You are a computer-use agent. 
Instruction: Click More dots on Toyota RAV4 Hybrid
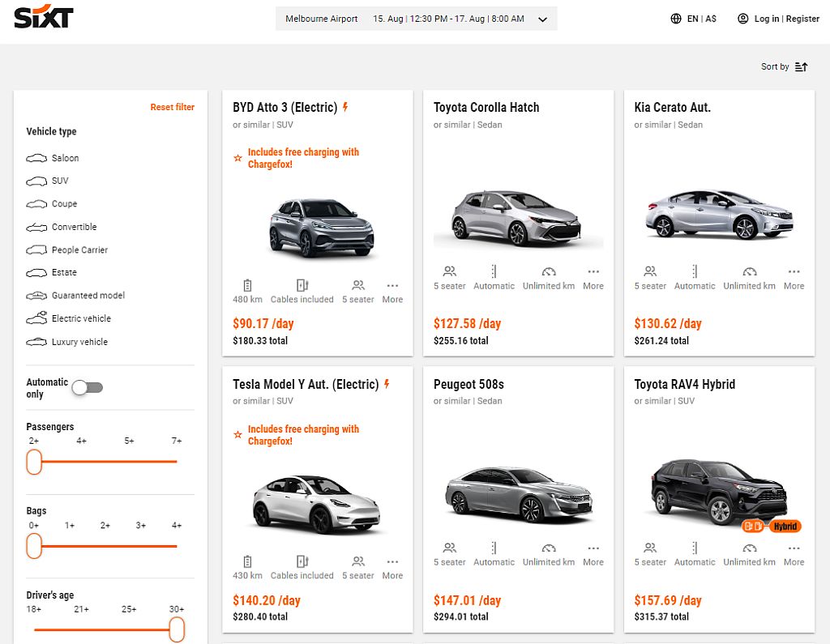pyautogui.click(x=794, y=548)
